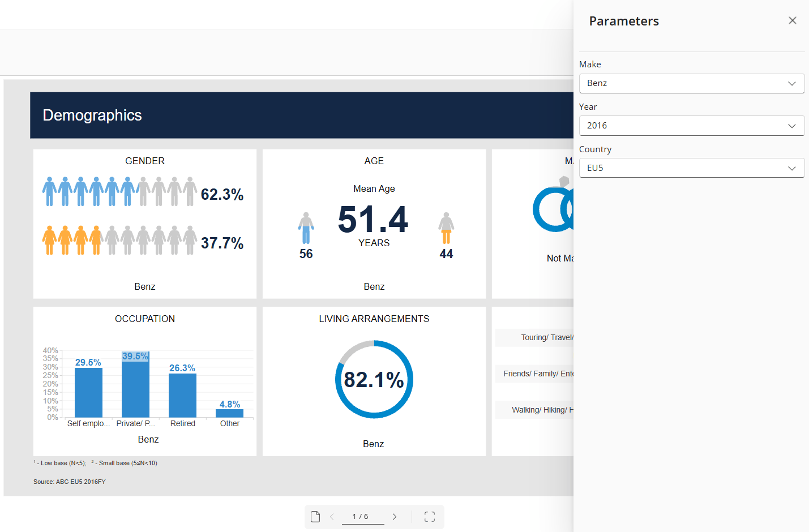This screenshot has width=809, height=532.
Task: Click the Touring/ Travel activity row
Action: click(x=534, y=337)
